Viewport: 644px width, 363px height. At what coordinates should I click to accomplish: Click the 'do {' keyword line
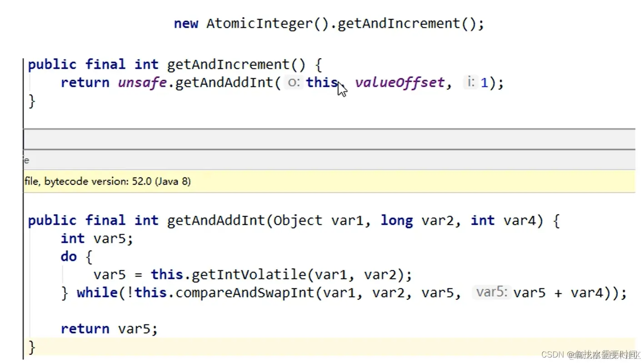77,257
